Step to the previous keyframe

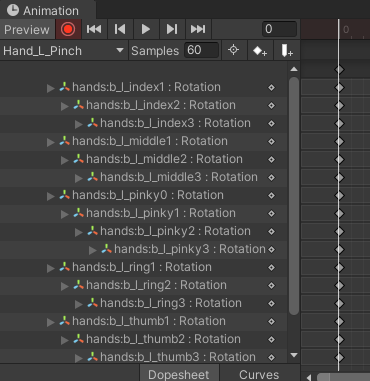click(x=120, y=29)
